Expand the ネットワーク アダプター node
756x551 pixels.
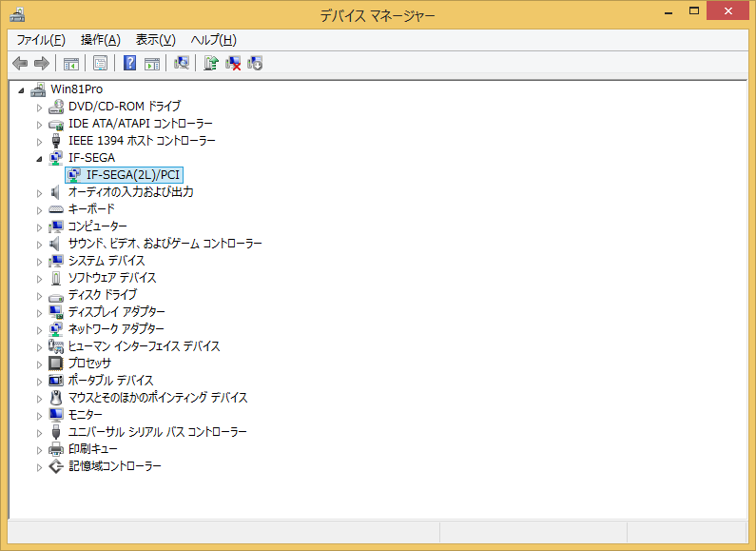coord(39,329)
